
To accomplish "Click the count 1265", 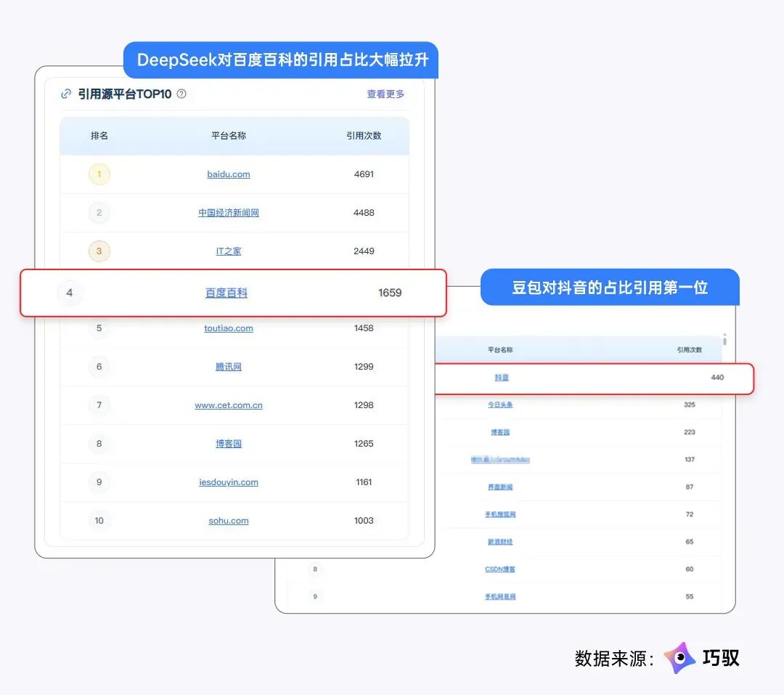I will pyautogui.click(x=364, y=444).
